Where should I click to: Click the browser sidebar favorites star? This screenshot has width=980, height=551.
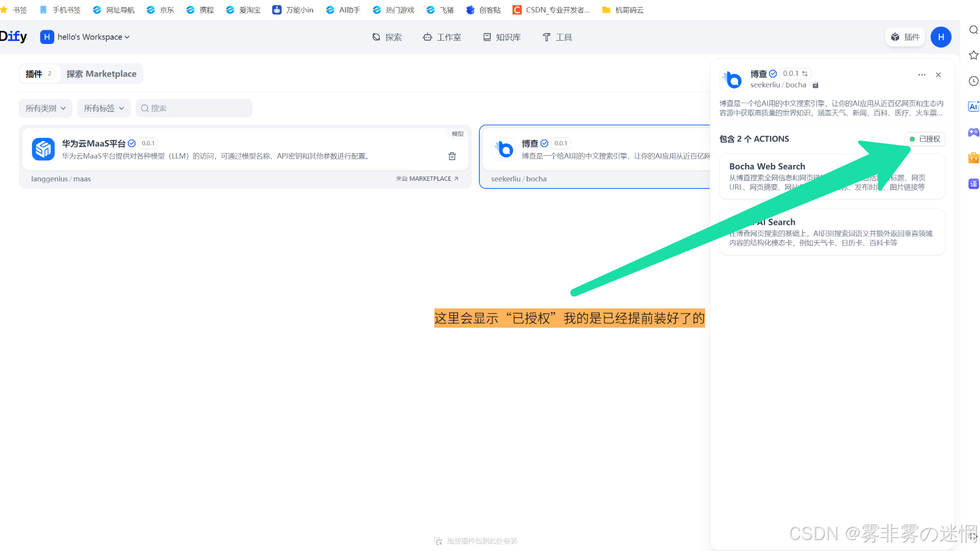pos(973,55)
